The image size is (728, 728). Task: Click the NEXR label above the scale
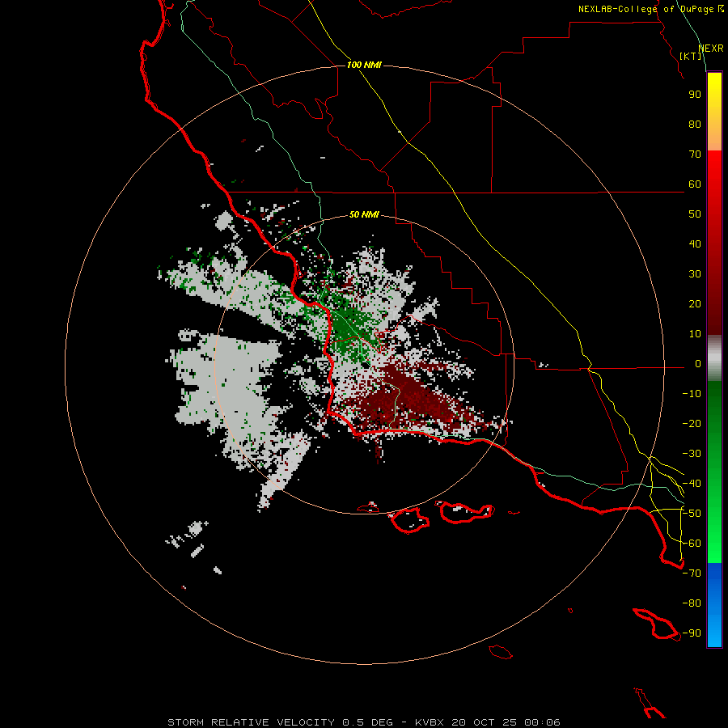tap(711, 49)
